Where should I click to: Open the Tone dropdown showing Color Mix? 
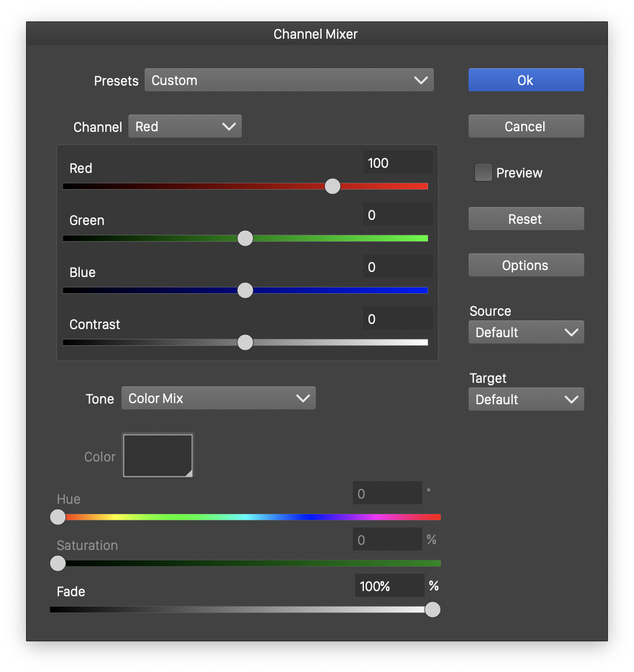coord(218,398)
